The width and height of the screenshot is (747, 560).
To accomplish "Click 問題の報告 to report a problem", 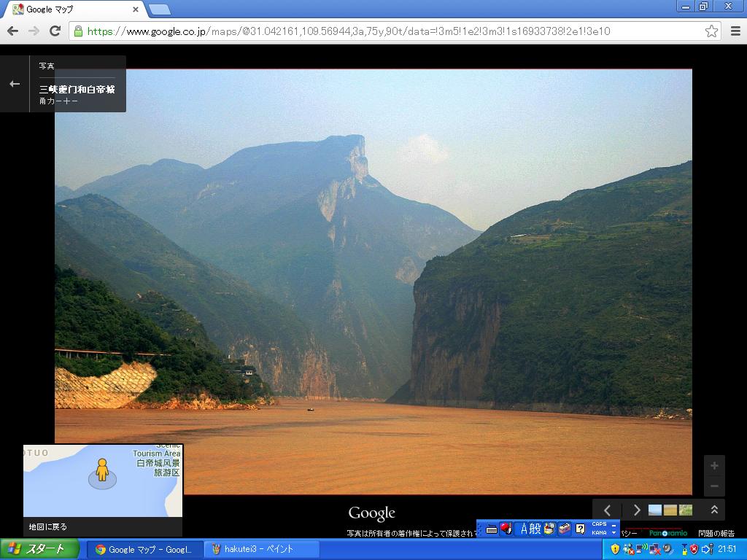I will point(716,533).
